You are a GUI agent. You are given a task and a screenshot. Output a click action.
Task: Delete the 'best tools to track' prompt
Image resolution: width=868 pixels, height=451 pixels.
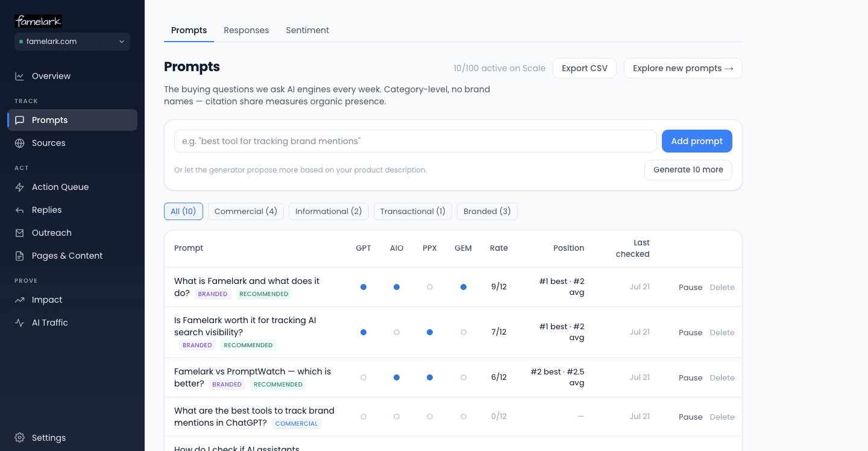point(722,417)
